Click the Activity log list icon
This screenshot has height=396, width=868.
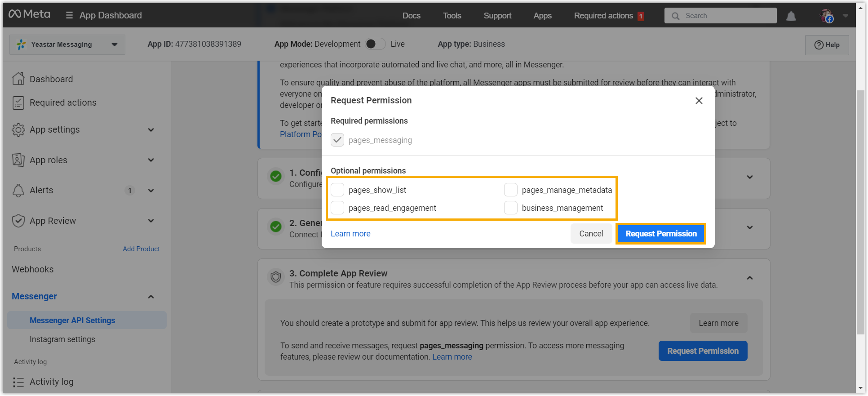click(x=18, y=382)
